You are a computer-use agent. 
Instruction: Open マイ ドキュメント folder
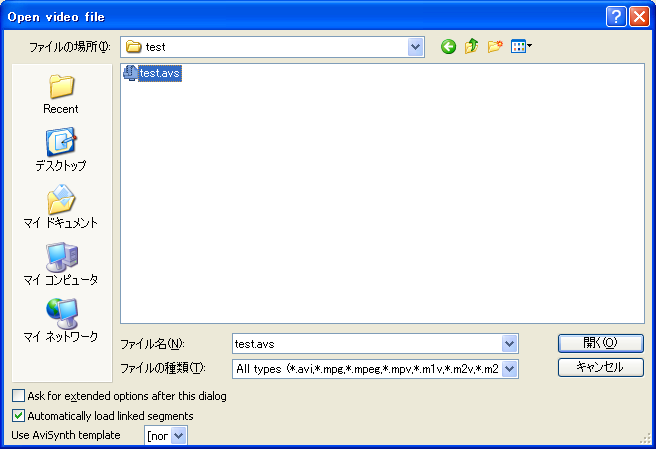[x=61, y=207]
